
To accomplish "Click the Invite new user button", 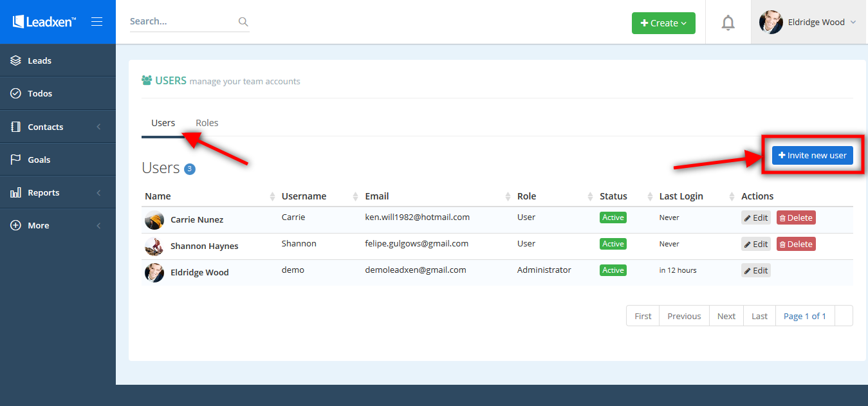I will (813, 155).
